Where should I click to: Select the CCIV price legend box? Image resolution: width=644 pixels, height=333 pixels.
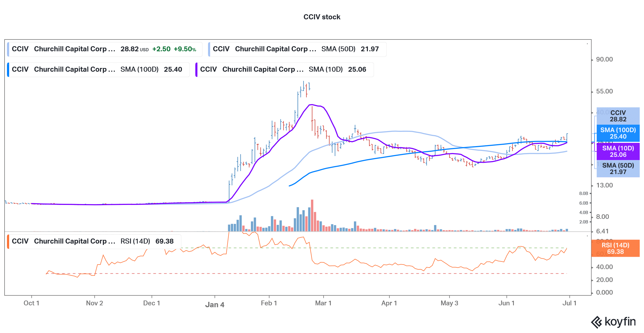tap(105, 49)
